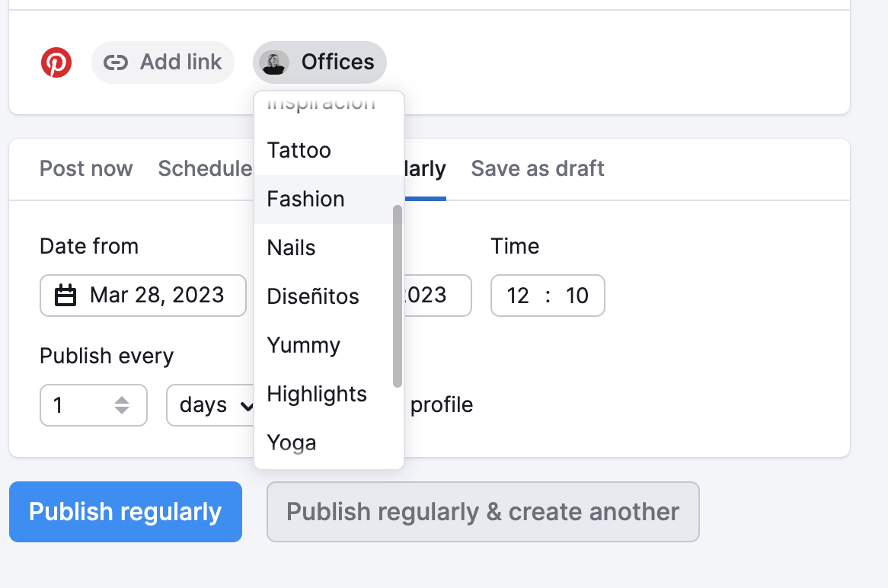Select the Tattoo board from the list
Viewport: 888px width, 588px height.
pyautogui.click(x=299, y=150)
